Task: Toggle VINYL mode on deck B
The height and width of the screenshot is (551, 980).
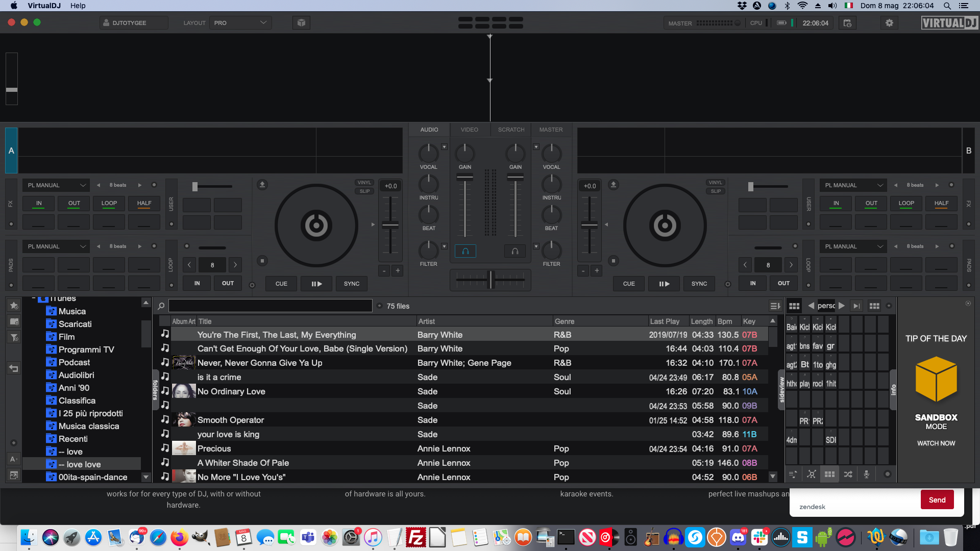Action: click(x=716, y=183)
